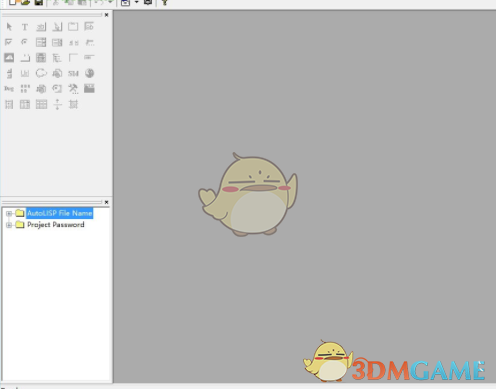The height and width of the screenshot is (389, 496).
Task: Select the Project Password tree item
Action: [56, 225]
